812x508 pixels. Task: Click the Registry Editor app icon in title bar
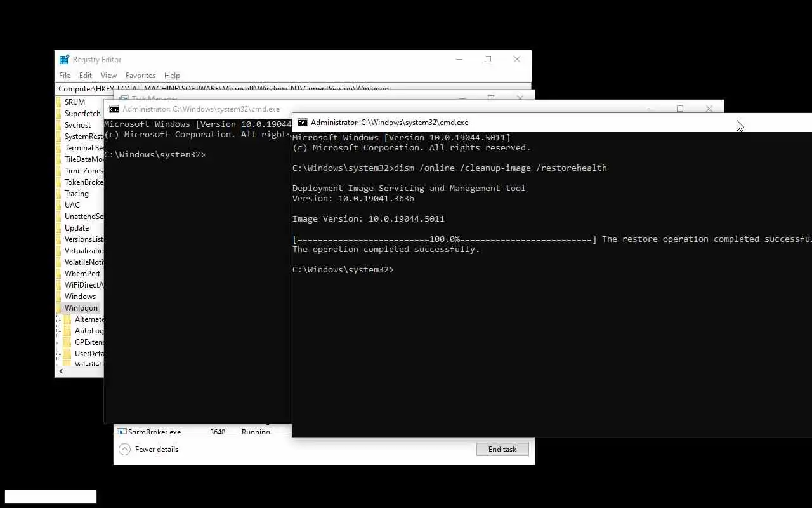pos(64,60)
